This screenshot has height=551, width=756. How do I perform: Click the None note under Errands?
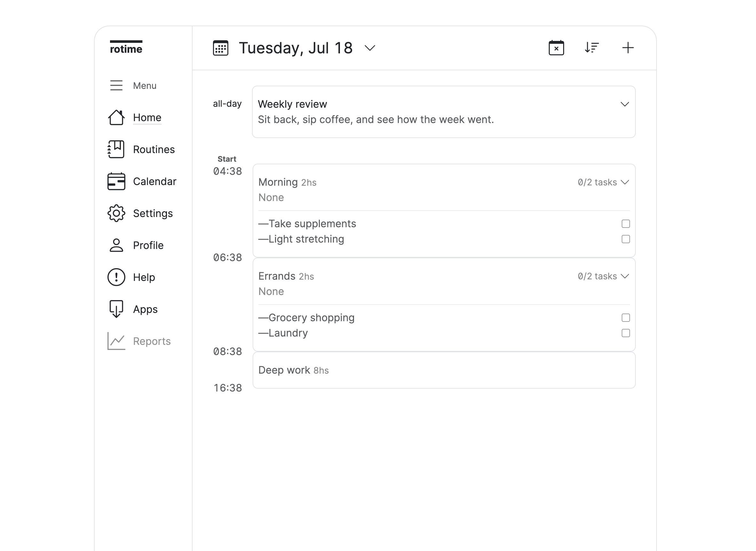click(271, 291)
